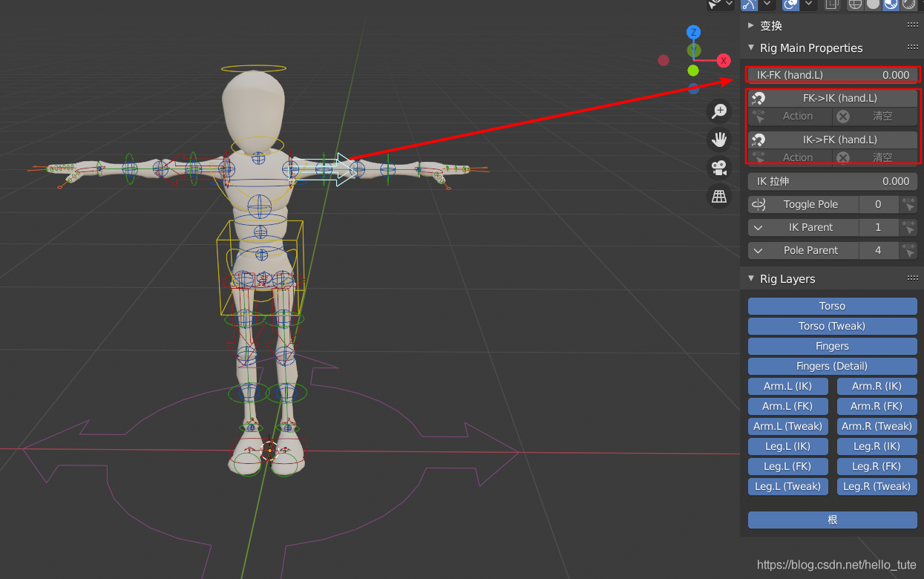Click the red X axis gizmo

[x=724, y=60]
